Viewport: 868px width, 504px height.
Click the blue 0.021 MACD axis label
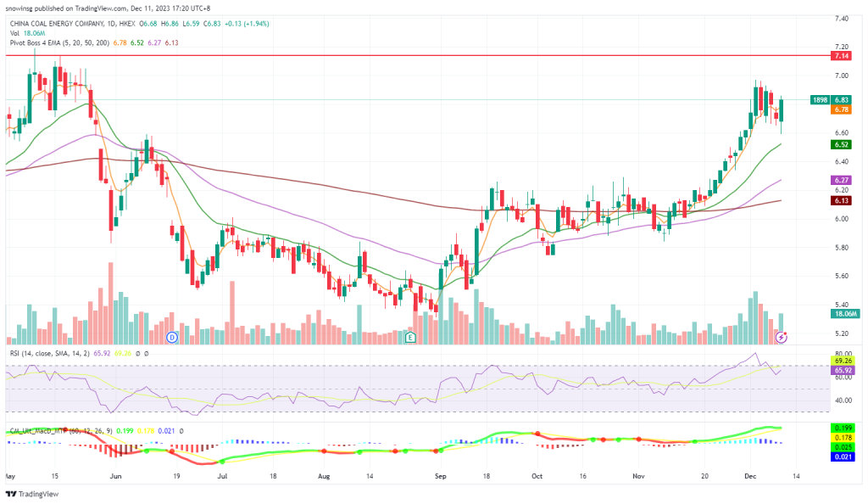click(843, 456)
